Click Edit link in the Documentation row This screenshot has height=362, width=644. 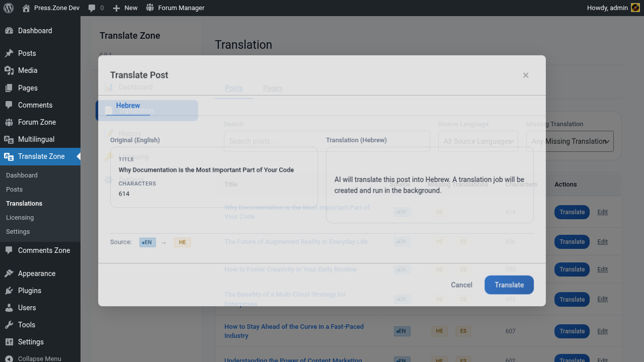pyautogui.click(x=603, y=212)
